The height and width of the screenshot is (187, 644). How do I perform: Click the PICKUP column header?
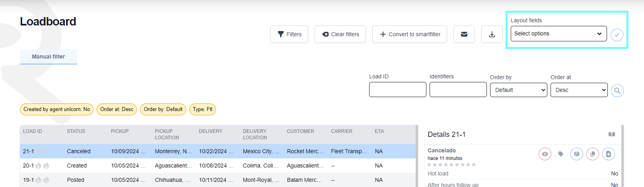[x=120, y=131]
